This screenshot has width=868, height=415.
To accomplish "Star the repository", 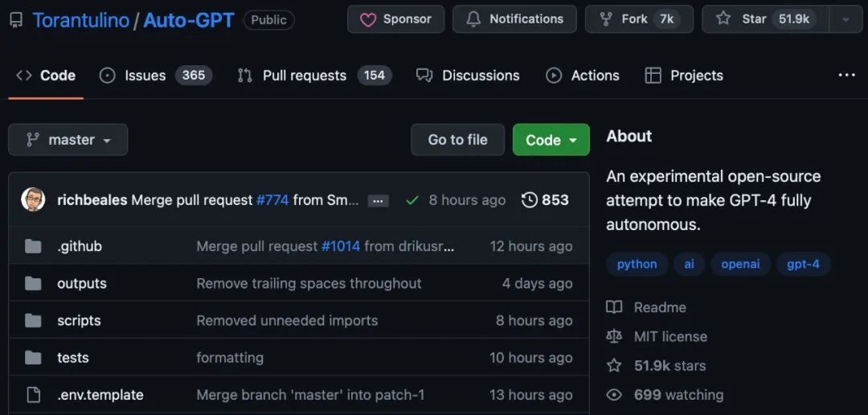I will tap(766, 19).
